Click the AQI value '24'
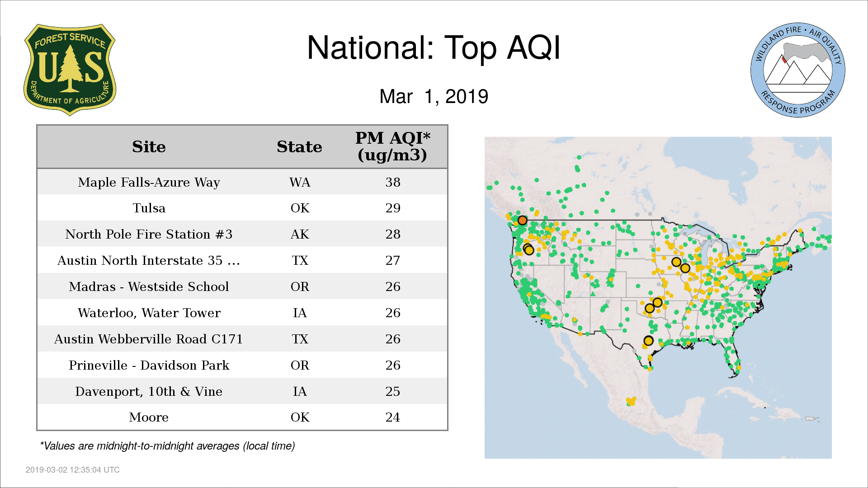Image resolution: width=868 pixels, height=488 pixels. [x=393, y=418]
